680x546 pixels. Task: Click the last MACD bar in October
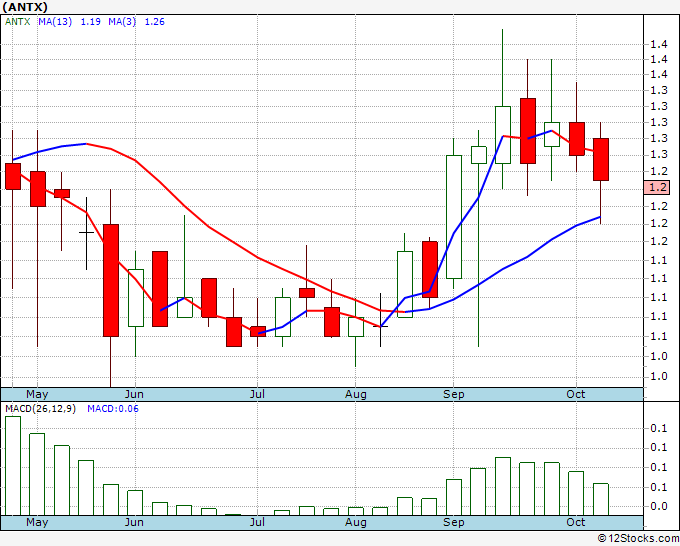[x=601, y=499]
